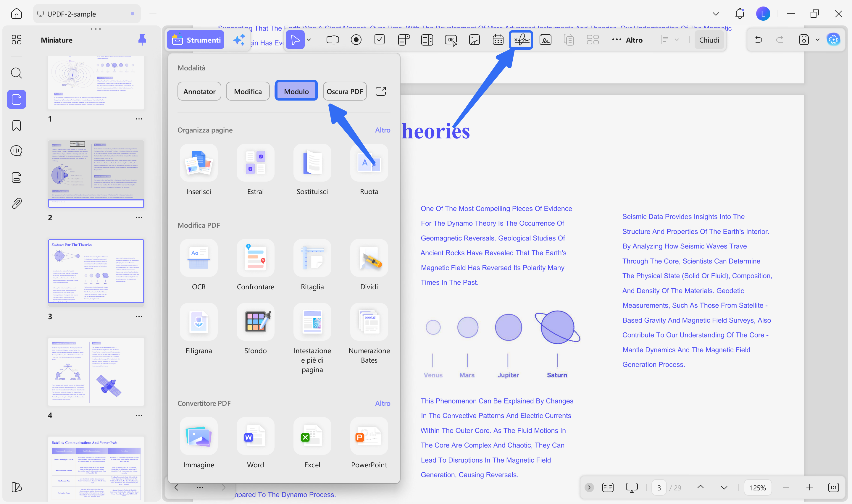Image resolution: width=852 pixels, height=504 pixels.
Task: Select the radio button form tool
Action: [x=356, y=40]
